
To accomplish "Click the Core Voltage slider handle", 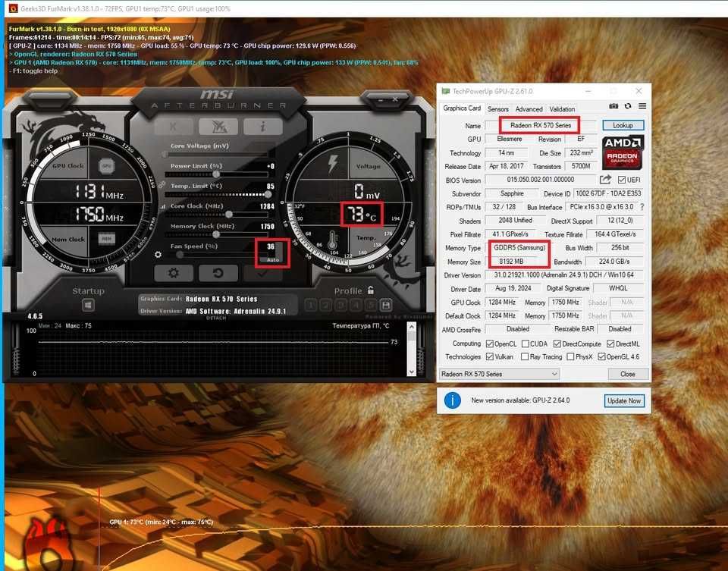I will coord(165,154).
